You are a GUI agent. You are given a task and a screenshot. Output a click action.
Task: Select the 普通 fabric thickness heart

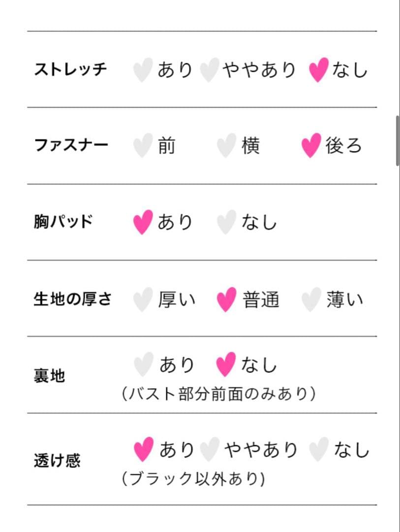tap(226, 299)
